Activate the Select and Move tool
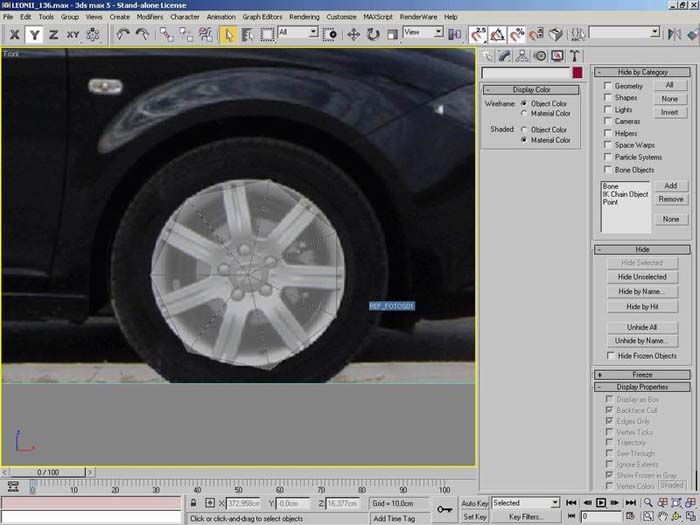700x525 pixels. pyautogui.click(x=354, y=34)
